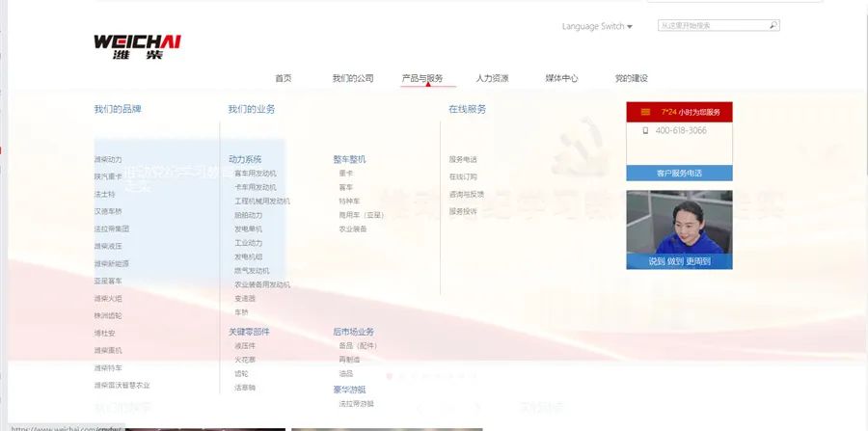Select 发电单机 link
The width and height of the screenshot is (868, 431).
pos(249,229)
